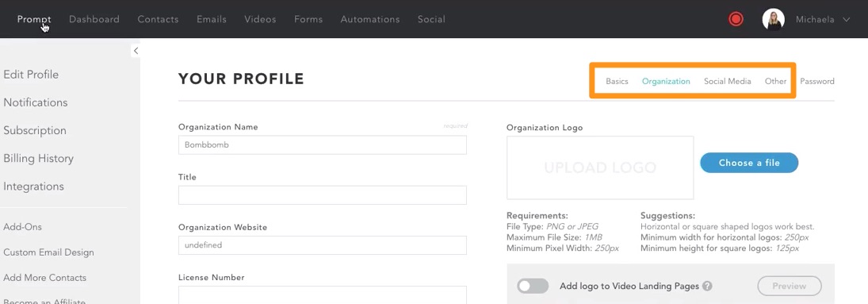
Task: Switch to the Social Media tab
Action: click(728, 81)
